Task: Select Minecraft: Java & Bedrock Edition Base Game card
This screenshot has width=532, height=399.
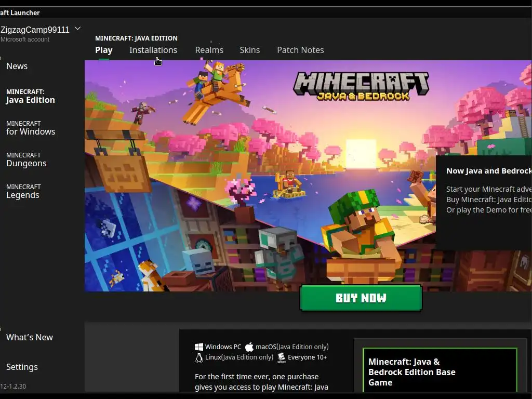Action: pyautogui.click(x=440, y=370)
